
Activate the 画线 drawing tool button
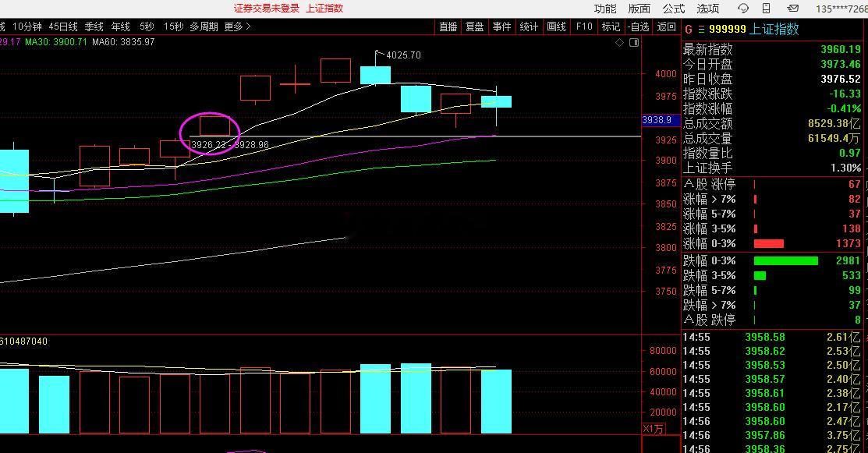coord(556,27)
